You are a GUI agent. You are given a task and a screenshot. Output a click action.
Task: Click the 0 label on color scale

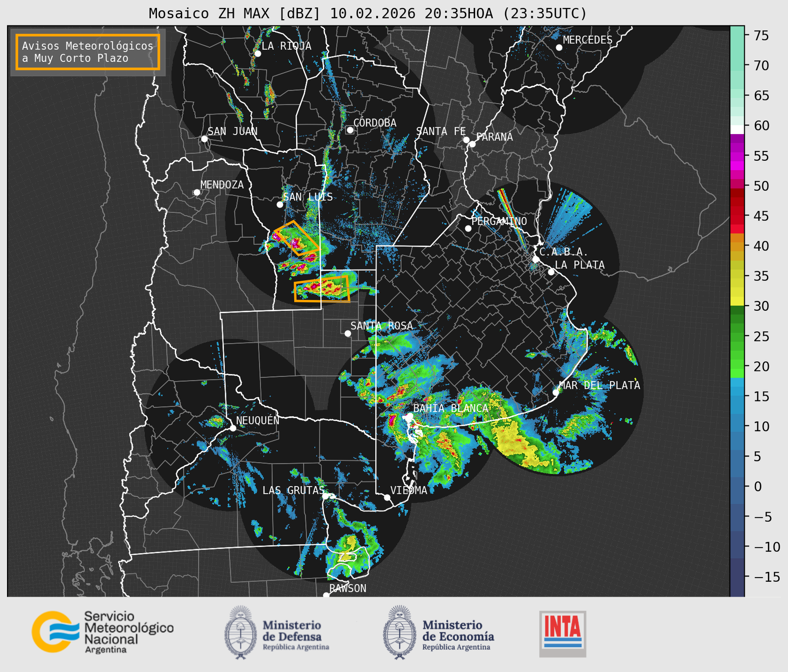[757, 486]
